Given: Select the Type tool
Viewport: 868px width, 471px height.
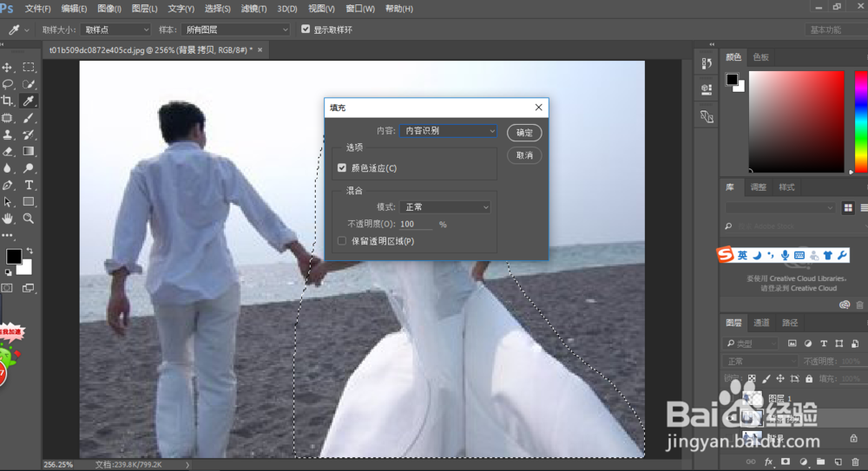Looking at the screenshot, I should point(29,185).
